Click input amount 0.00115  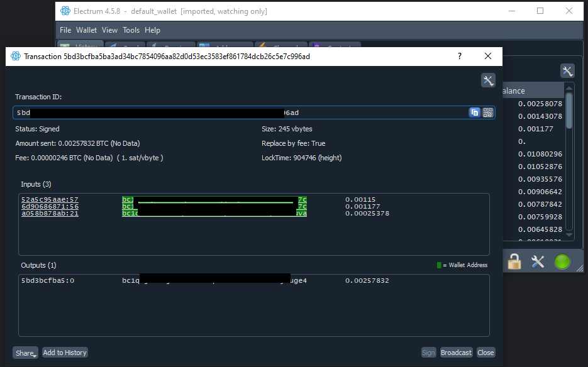click(x=360, y=199)
